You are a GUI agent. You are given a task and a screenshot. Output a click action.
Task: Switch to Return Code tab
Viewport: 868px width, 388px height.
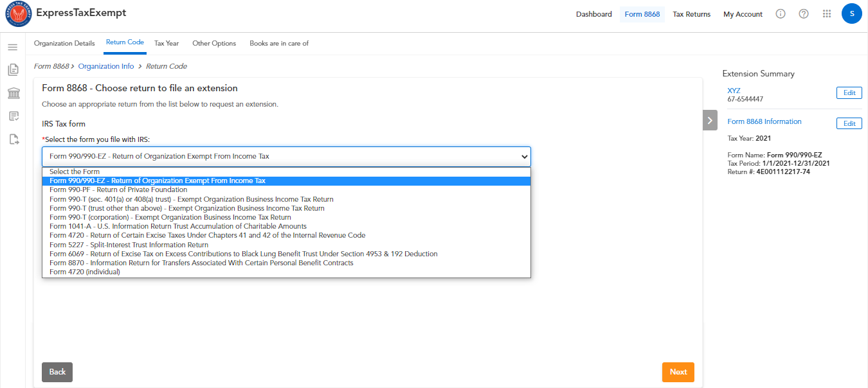point(125,43)
